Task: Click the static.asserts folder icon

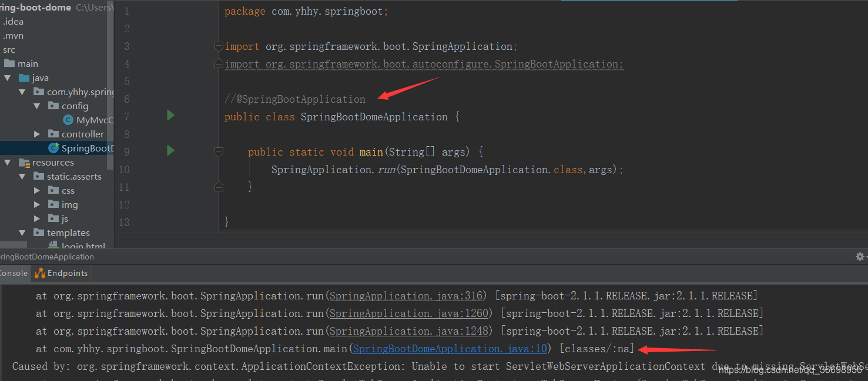Action: point(39,176)
